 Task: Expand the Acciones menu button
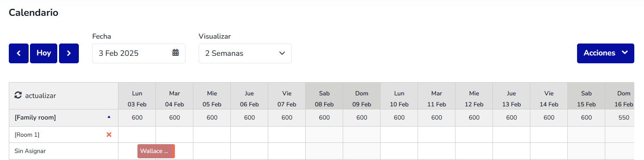pyautogui.click(x=605, y=53)
